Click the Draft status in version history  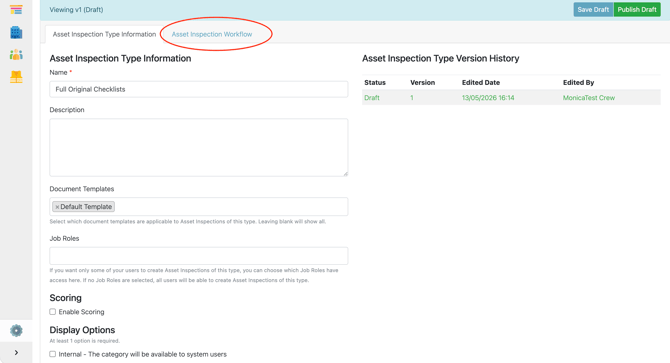[x=372, y=98]
